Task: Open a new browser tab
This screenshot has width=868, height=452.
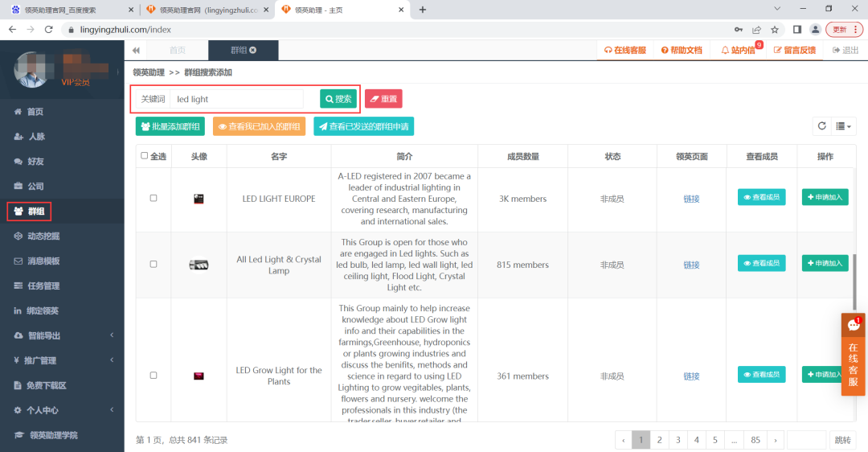Action: [423, 10]
